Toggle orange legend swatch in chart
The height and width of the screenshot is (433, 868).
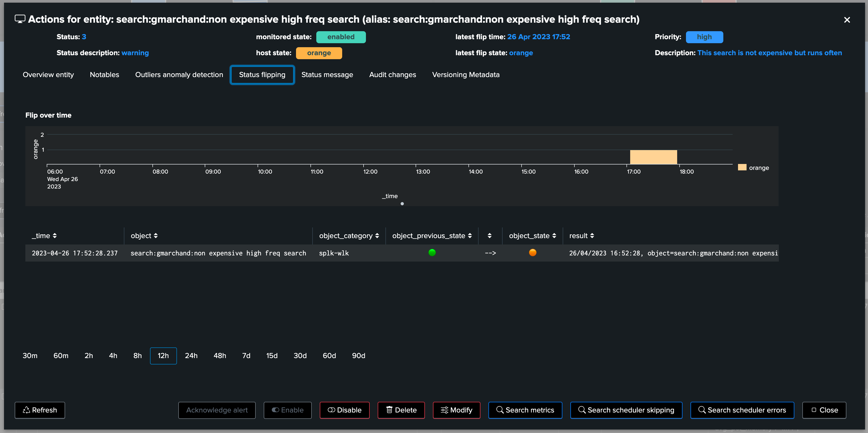click(742, 167)
